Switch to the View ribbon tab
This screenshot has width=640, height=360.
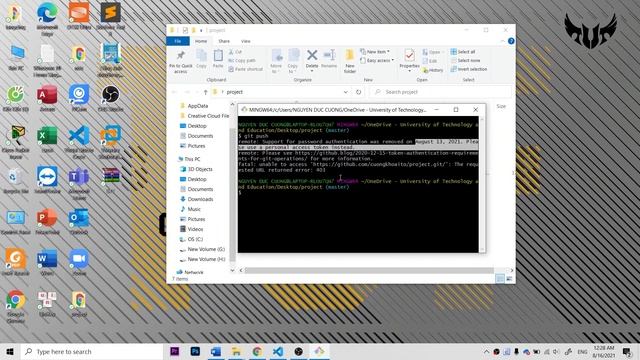245,41
